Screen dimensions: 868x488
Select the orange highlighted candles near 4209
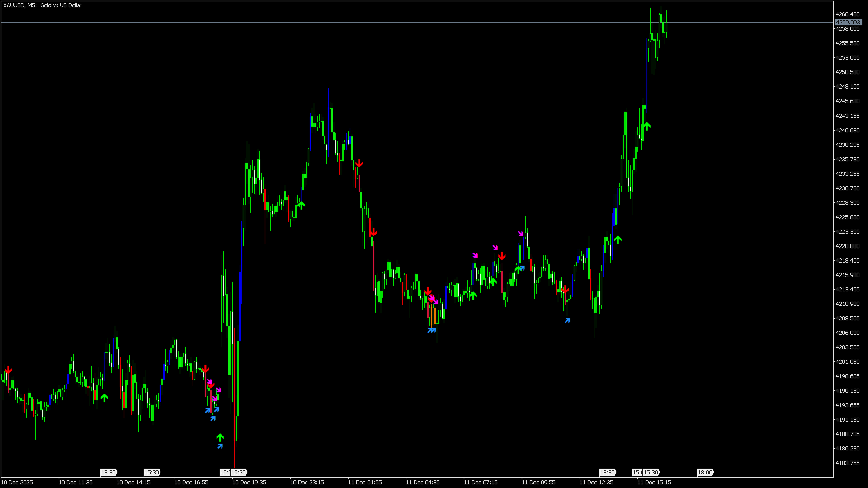[433, 315]
